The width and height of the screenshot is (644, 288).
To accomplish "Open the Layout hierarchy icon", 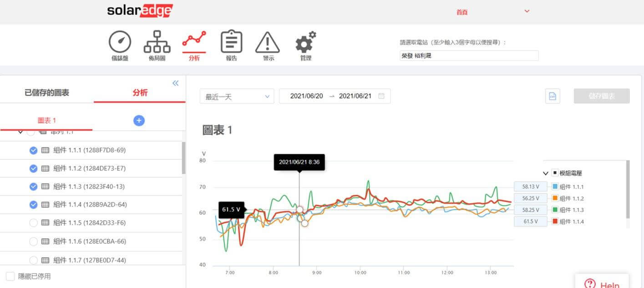I will coord(157,42).
